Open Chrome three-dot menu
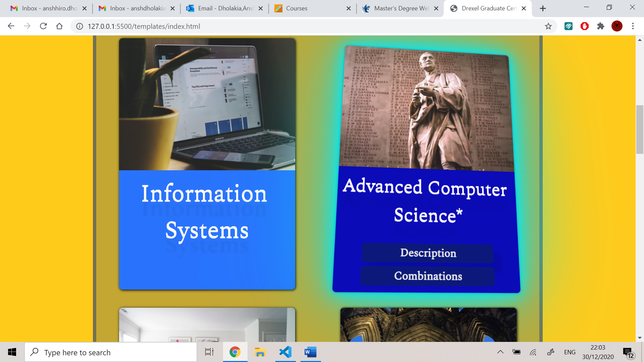644x362 pixels. (633, 26)
